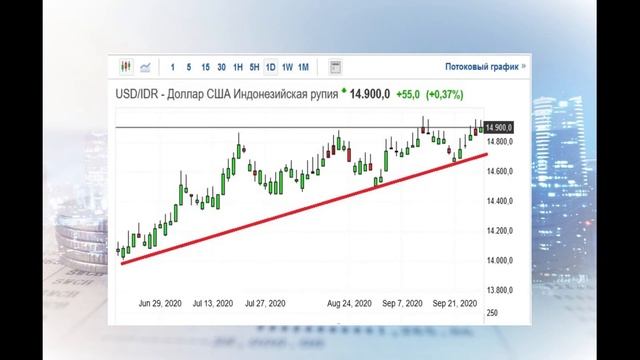Switch to the area chart icon
The height and width of the screenshot is (360, 640).
tap(145, 67)
